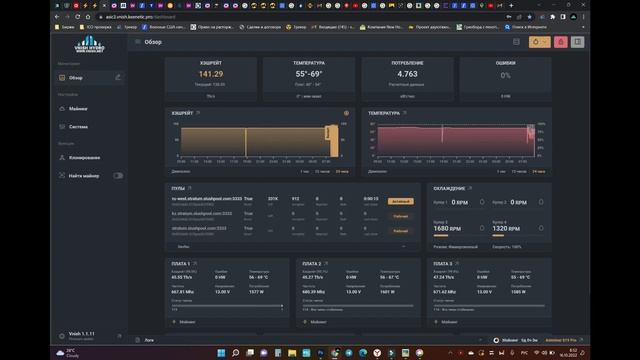This screenshot has height=360, width=640.
Task: Click the arrow icon beside Vnish version
Action: pyautogui.click(x=119, y=336)
